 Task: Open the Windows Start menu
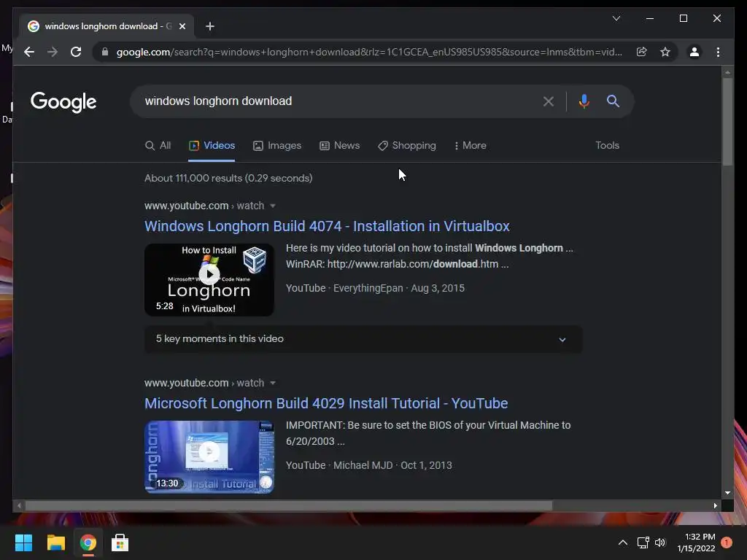pos(23,542)
